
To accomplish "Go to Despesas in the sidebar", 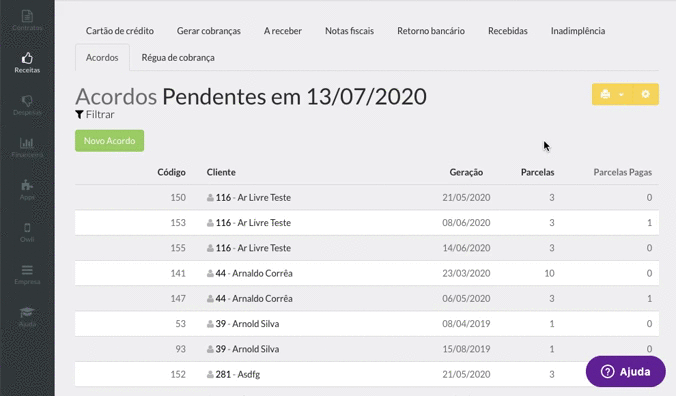I will (27, 106).
